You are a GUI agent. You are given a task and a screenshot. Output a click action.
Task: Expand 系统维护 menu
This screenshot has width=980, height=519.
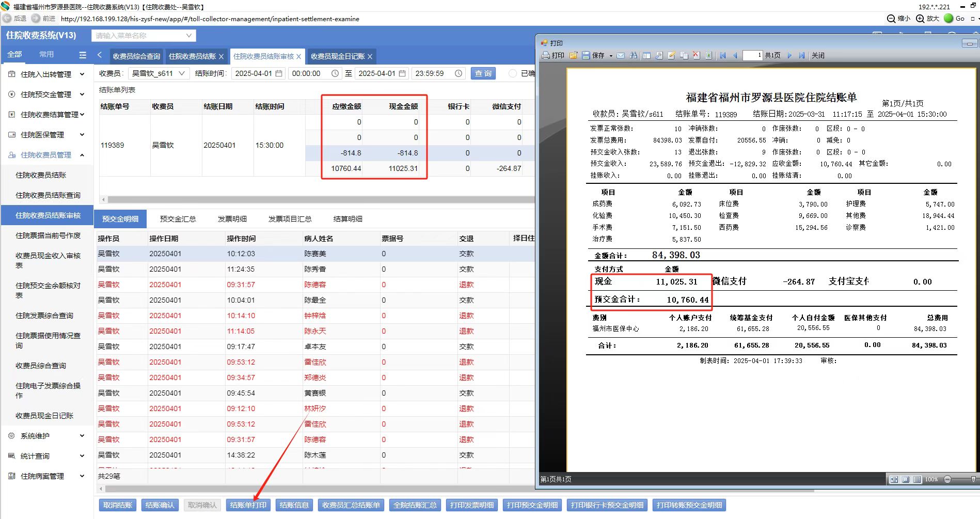(46, 436)
